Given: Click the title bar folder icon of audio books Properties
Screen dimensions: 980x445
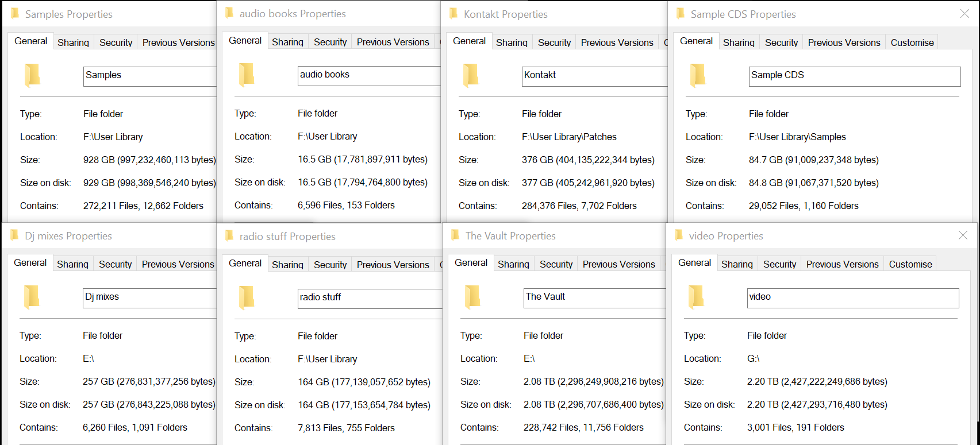Looking at the screenshot, I should tap(229, 13).
